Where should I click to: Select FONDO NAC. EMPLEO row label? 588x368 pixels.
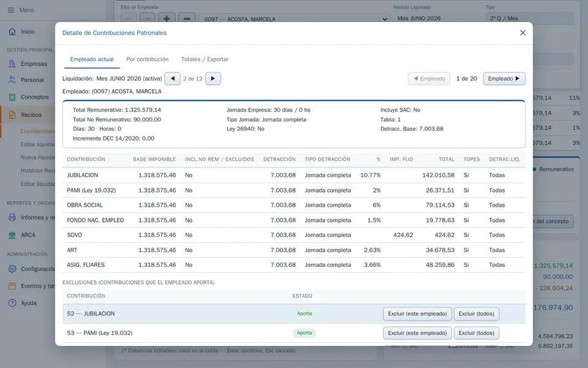tap(96, 220)
